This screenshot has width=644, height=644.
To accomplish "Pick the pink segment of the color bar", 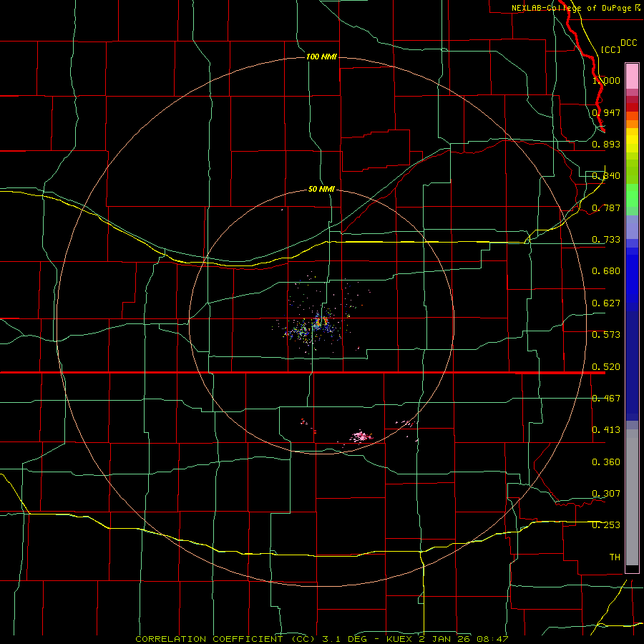I will coord(632,77).
